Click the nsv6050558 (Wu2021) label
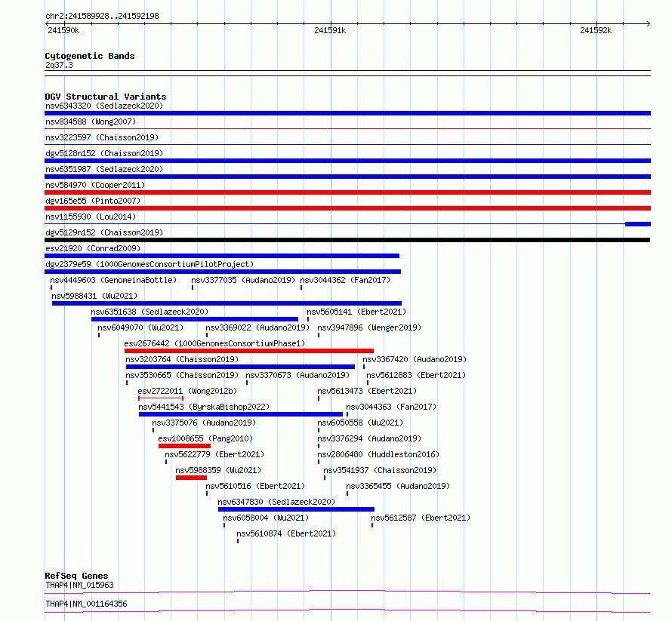 click(x=360, y=423)
